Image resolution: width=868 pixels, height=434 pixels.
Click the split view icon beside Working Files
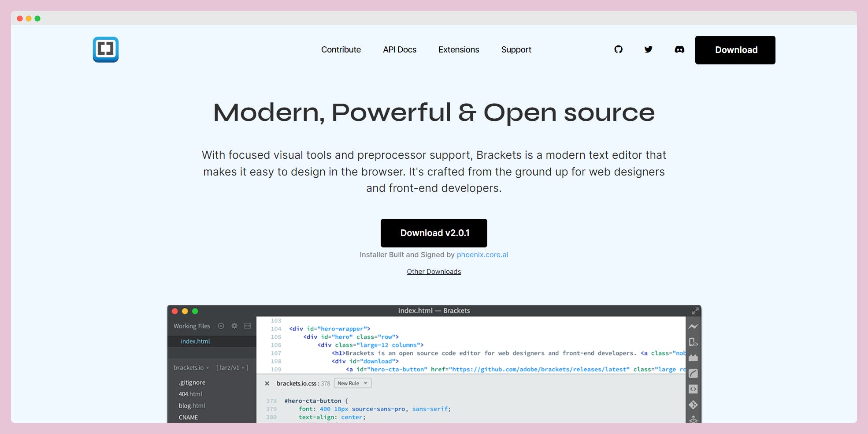pos(248,326)
